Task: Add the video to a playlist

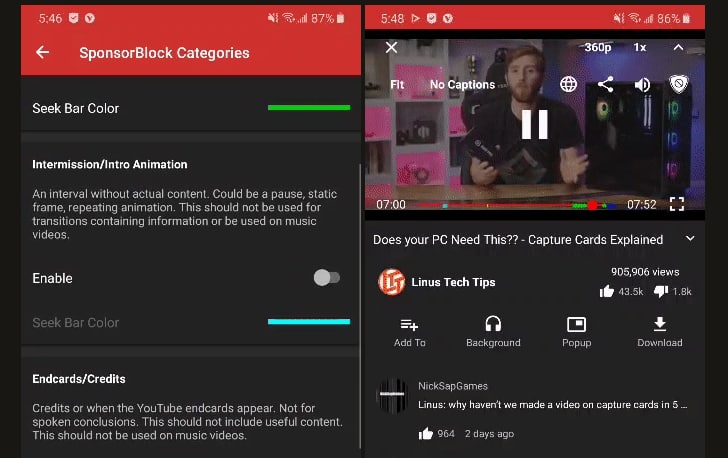Action: 410,332
